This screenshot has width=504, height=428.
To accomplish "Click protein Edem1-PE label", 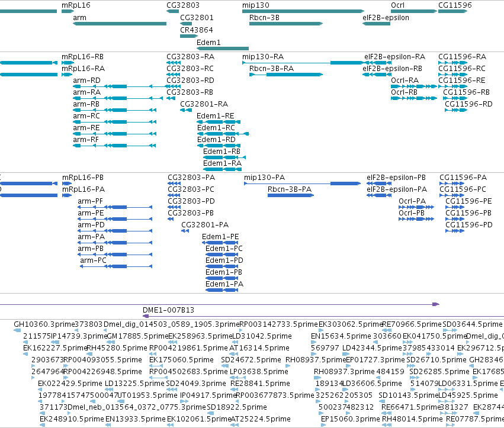I will point(220,237).
